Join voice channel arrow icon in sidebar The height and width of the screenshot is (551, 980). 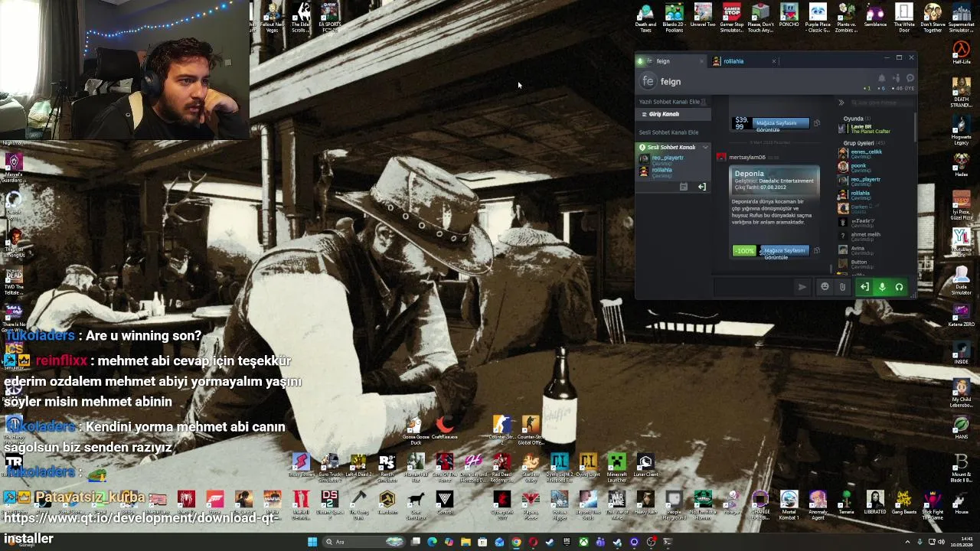(701, 187)
